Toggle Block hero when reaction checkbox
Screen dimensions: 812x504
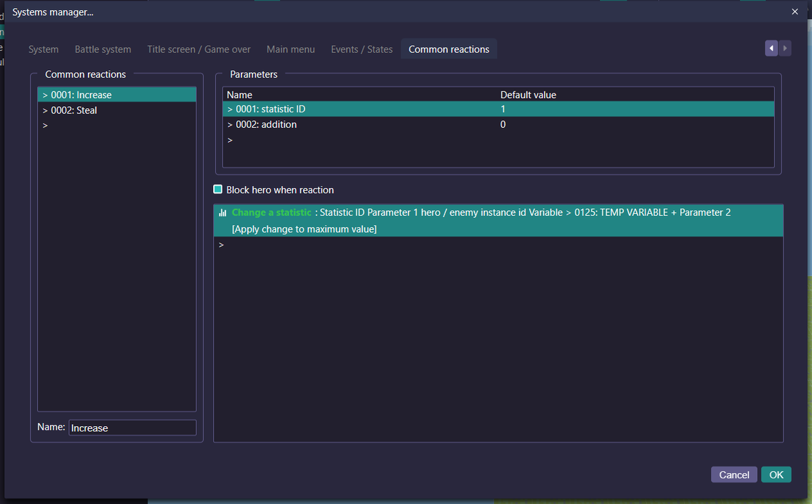point(218,189)
